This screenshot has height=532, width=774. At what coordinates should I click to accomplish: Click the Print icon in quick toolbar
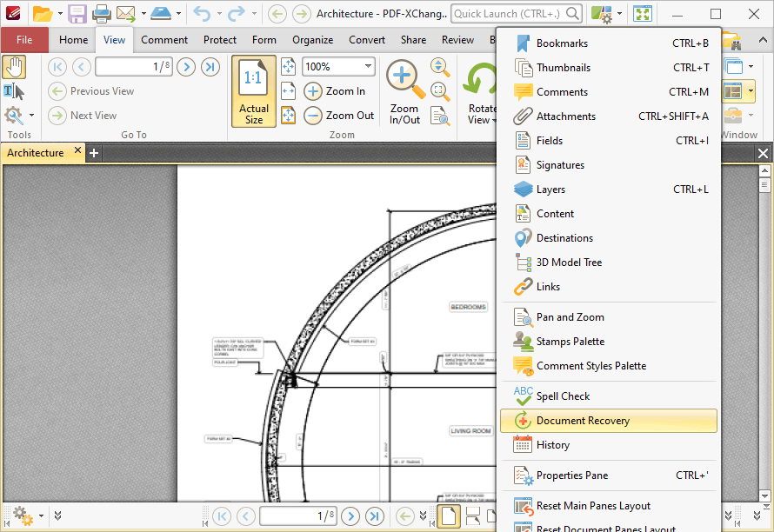101,14
